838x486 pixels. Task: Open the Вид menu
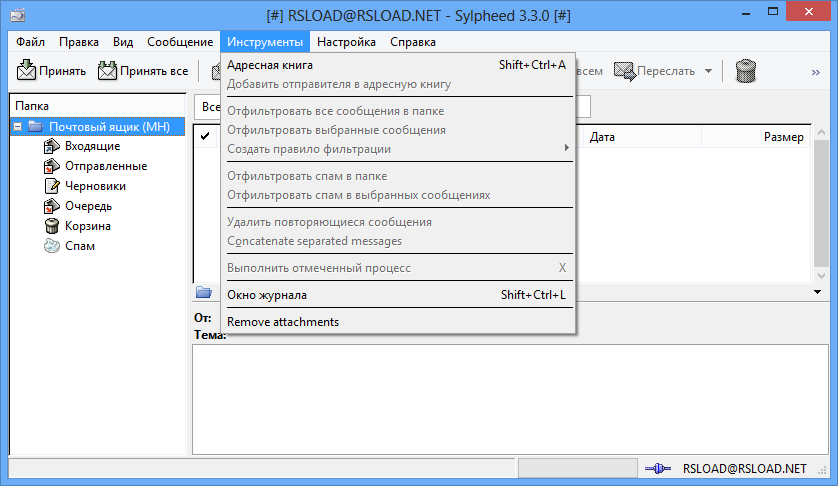click(123, 42)
